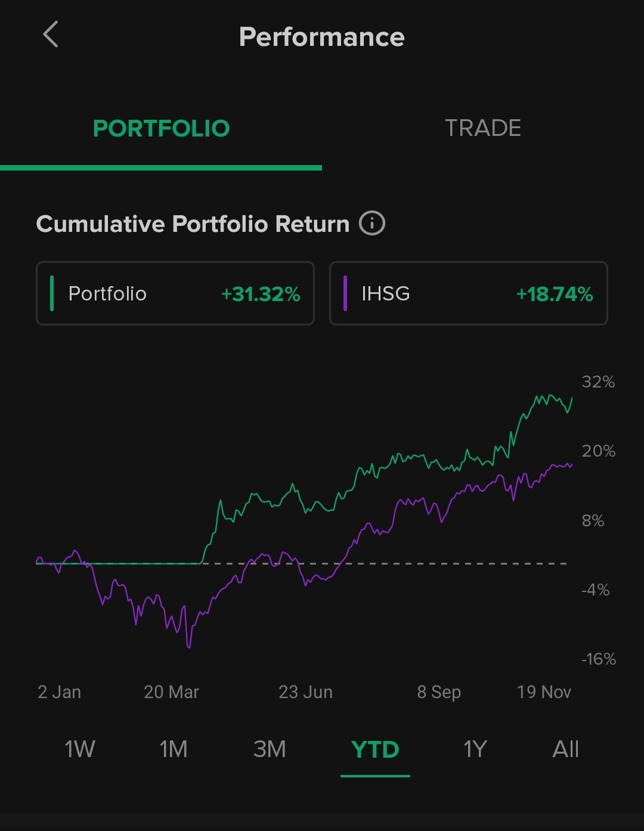
Task: Click the green Portfolio color bar
Action: coord(52,293)
